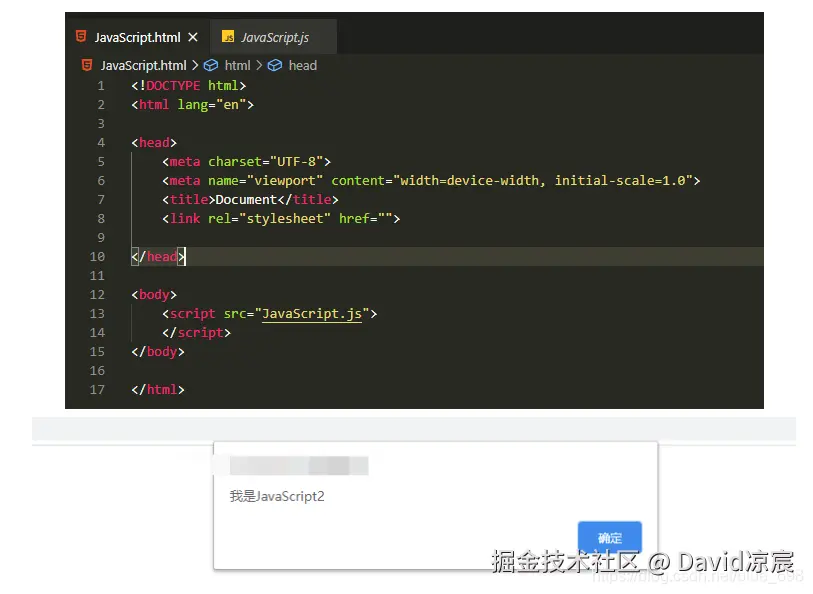Click the head element cube icon in breadcrumb
The height and width of the screenshot is (594, 813).
coord(275,65)
